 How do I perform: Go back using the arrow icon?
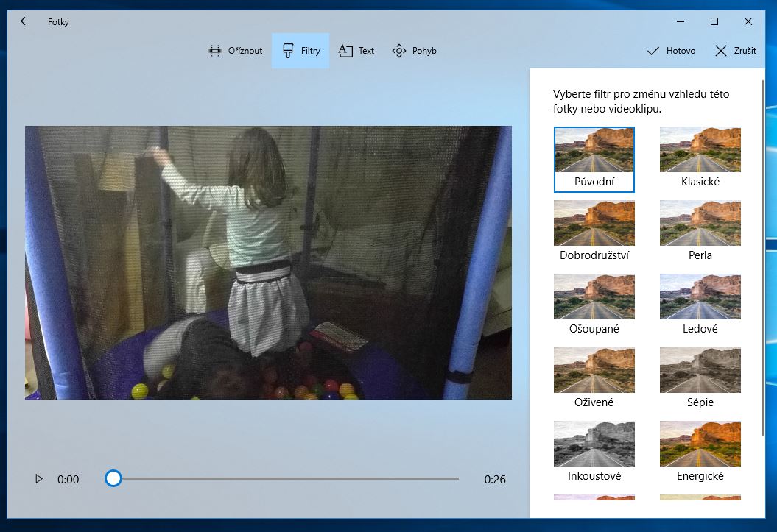pos(25,21)
